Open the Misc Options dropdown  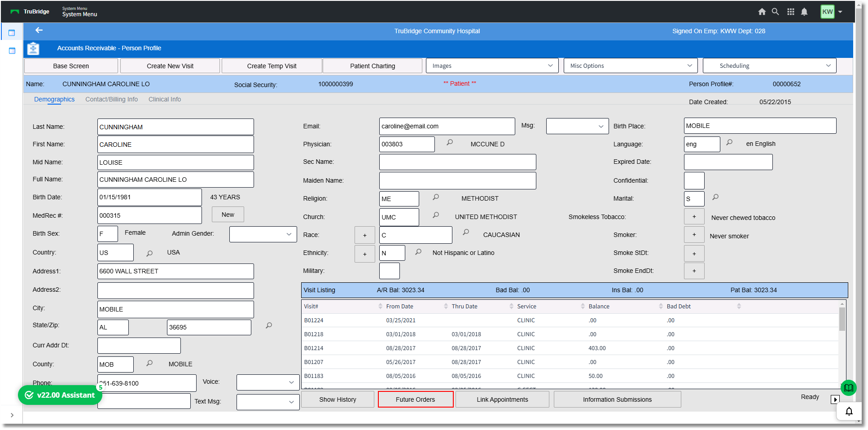coord(631,66)
